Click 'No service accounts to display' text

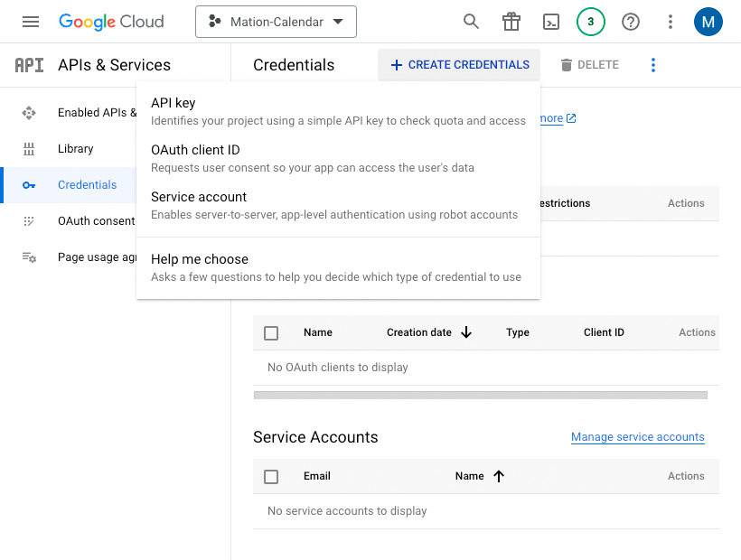point(347,511)
